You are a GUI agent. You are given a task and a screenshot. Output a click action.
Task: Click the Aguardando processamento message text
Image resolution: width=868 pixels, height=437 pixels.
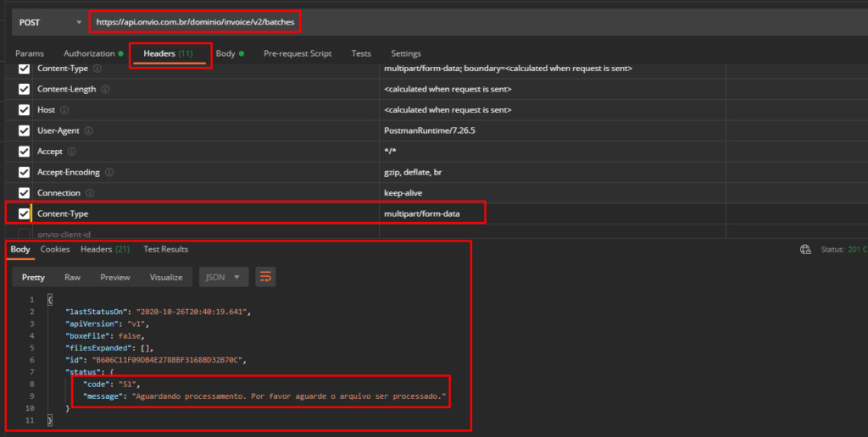[x=288, y=396]
